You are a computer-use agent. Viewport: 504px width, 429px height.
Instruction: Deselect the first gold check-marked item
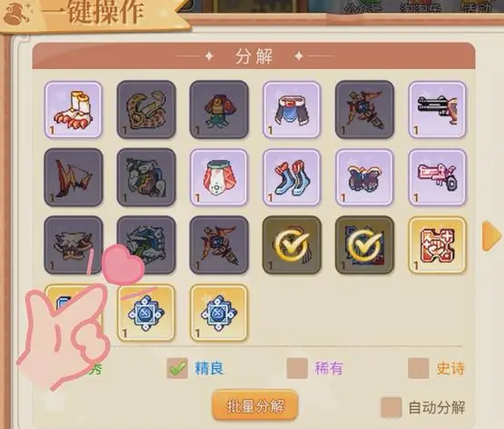pos(292,245)
